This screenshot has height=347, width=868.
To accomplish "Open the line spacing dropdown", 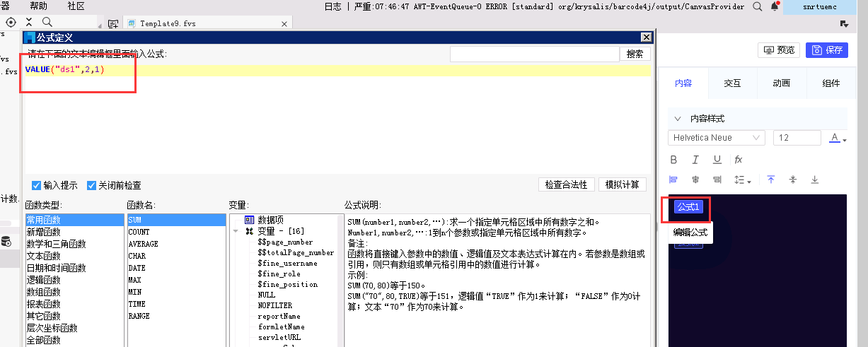I will (742, 180).
